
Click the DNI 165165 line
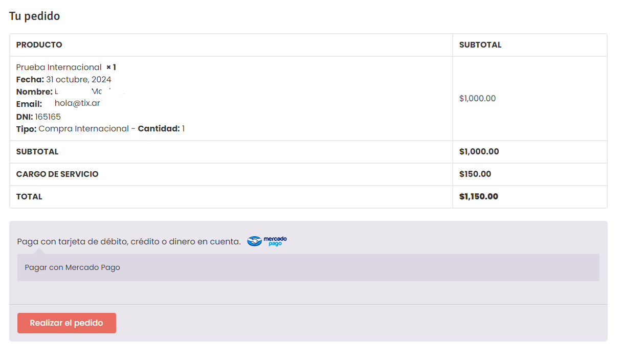38,117
